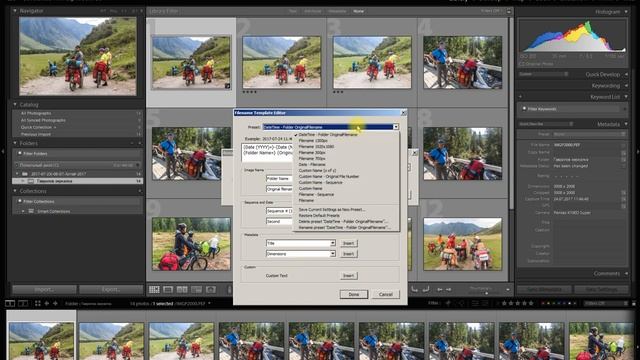Click Done in Filename Template Editor
Image resolution: width=640 pixels, height=360 pixels.
[353, 294]
